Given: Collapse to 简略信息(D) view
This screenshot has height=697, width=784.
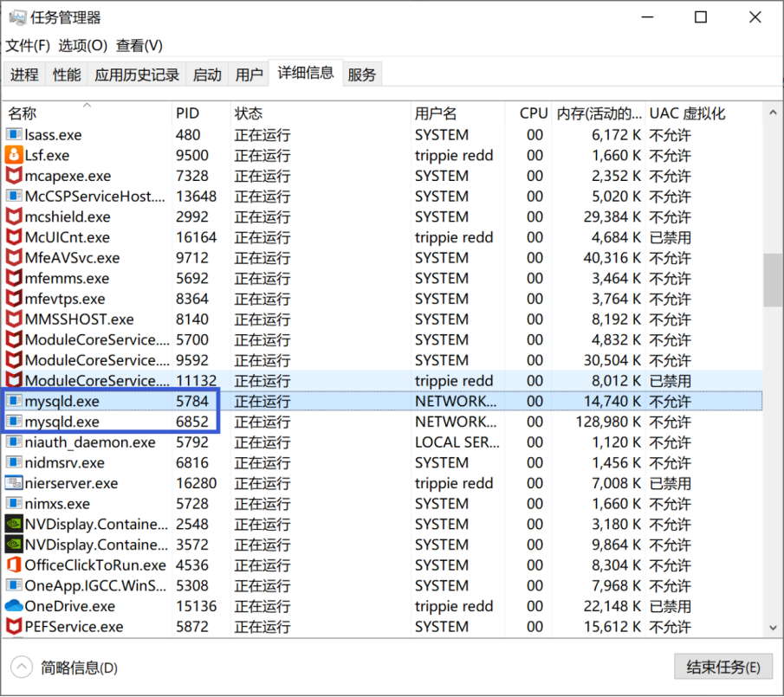Looking at the screenshot, I should pyautogui.click(x=65, y=668).
